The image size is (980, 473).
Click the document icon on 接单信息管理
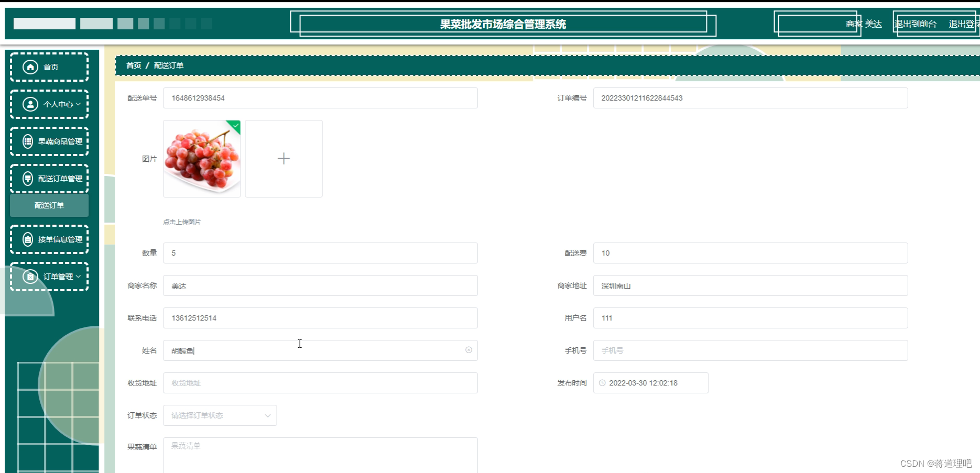tap(27, 239)
